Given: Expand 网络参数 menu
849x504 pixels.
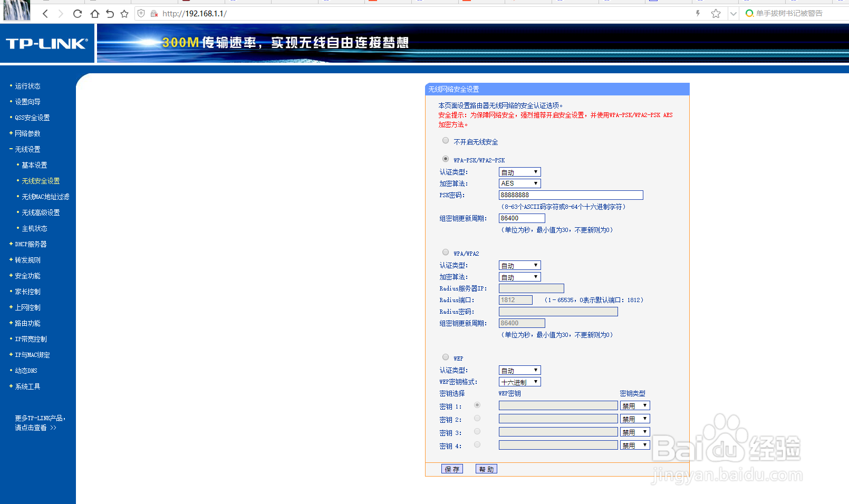Looking at the screenshot, I should pos(27,133).
